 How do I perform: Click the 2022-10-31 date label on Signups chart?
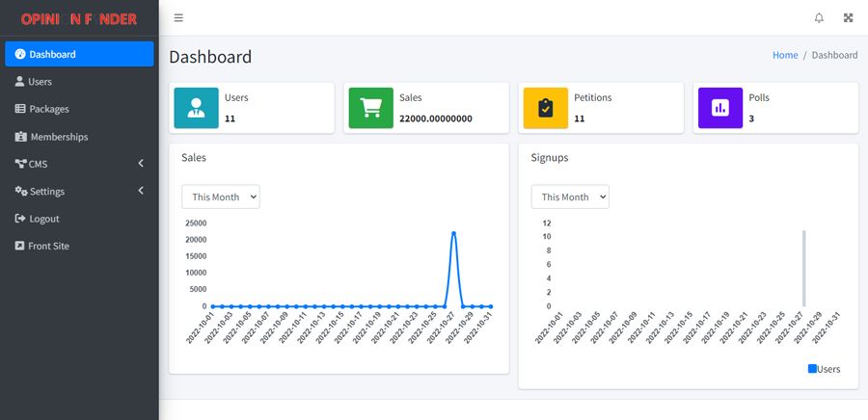pos(827,328)
